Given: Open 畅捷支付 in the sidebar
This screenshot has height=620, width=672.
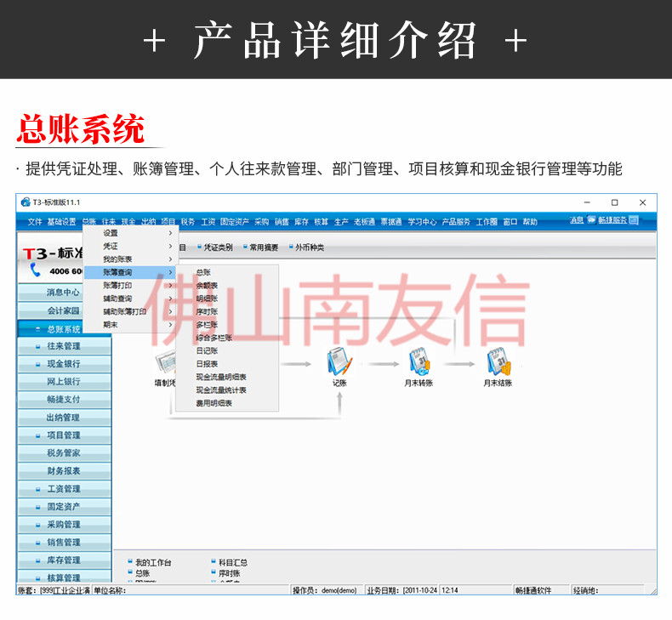Looking at the screenshot, I should point(65,400).
